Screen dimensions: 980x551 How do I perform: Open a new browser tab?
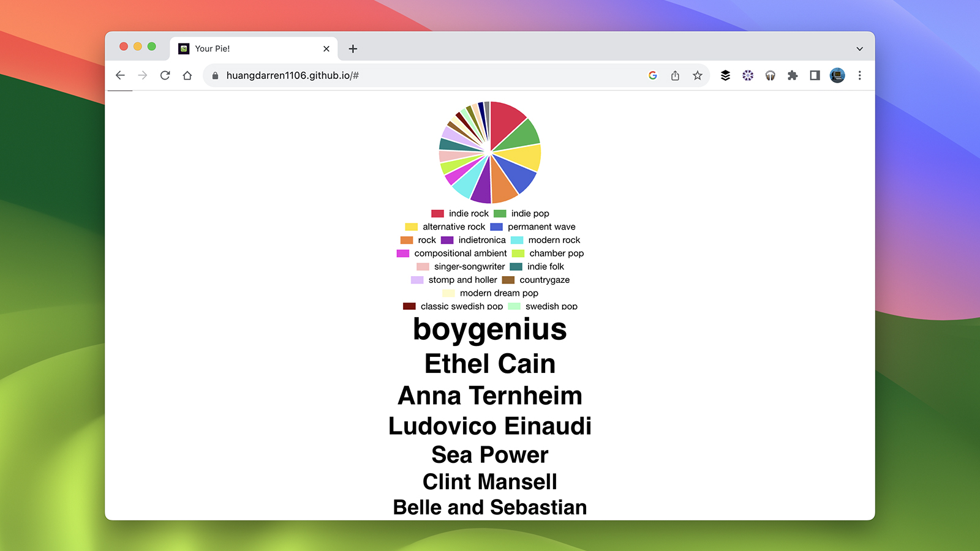click(353, 48)
